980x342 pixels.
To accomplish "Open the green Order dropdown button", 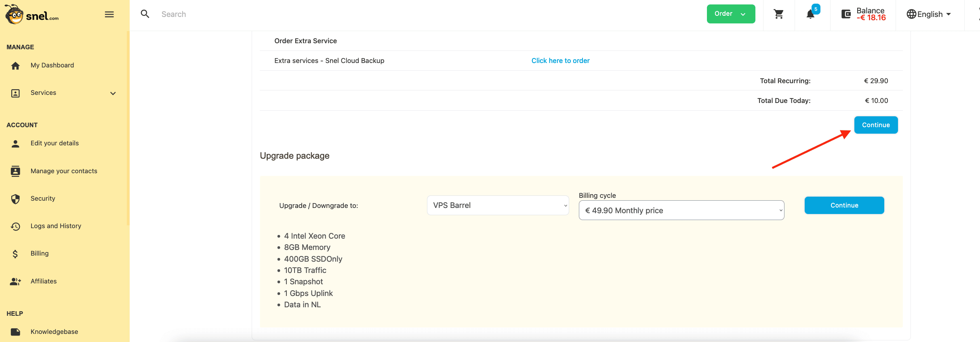I will click(x=730, y=14).
